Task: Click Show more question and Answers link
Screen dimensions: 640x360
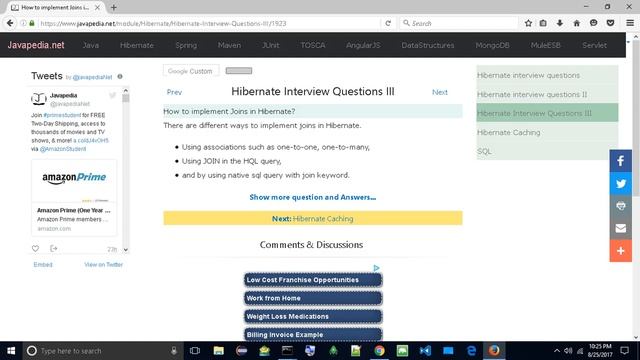Action: [x=313, y=197]
